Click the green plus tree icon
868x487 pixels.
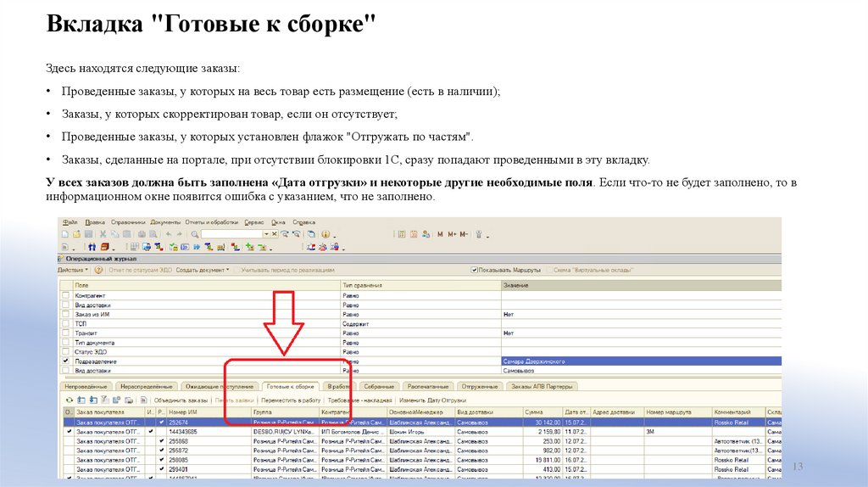[x=249, y=247]
